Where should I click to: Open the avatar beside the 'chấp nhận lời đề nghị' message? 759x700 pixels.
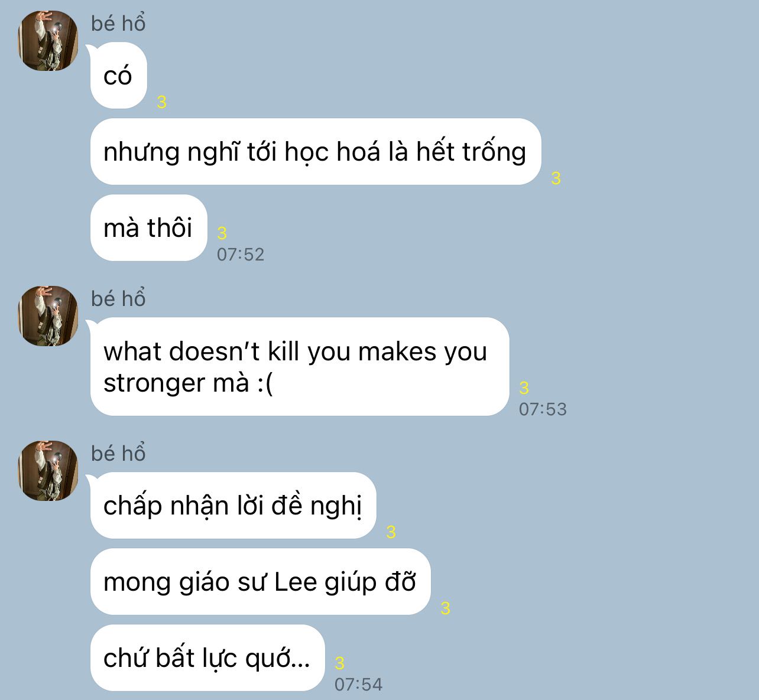click(48, 471)
